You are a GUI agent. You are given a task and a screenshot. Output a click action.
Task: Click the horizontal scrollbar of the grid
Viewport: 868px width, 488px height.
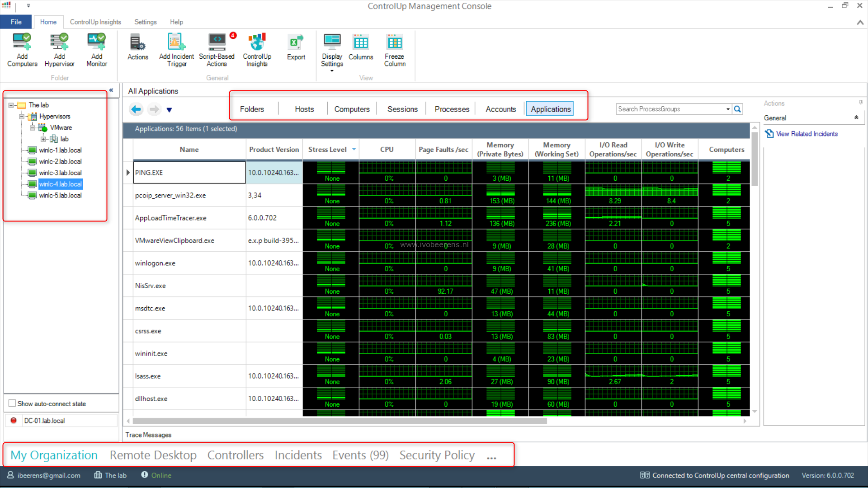[x=340, y=421]
